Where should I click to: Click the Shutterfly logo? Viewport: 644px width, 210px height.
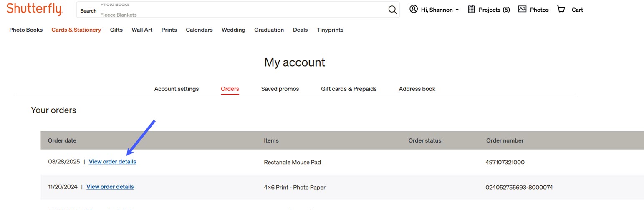34,9
